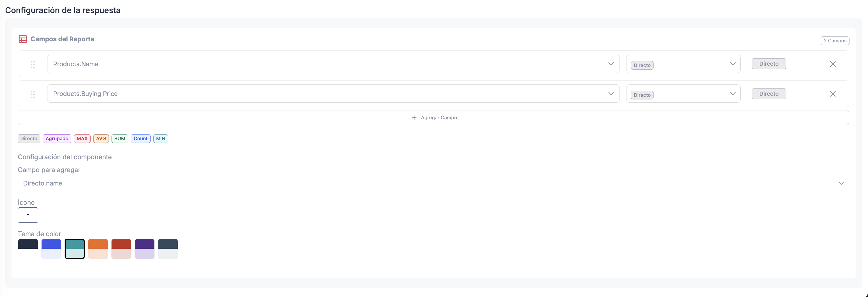868x297 pixels.
Task: Open the Products.Name field dropdown
Action: click(611, 64)
